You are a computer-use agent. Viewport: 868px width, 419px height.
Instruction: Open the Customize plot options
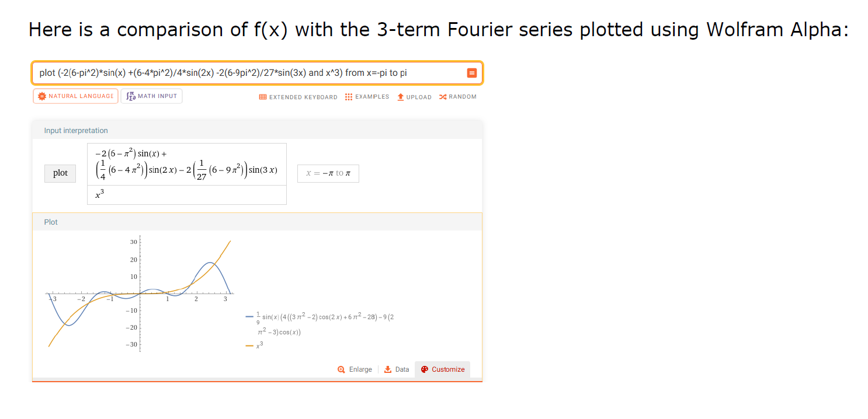[x=443, y=369]
